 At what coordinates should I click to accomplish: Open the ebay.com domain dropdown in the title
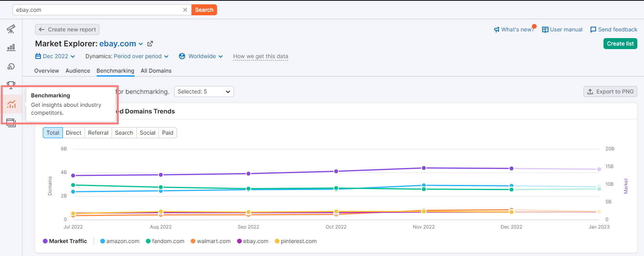121,44
